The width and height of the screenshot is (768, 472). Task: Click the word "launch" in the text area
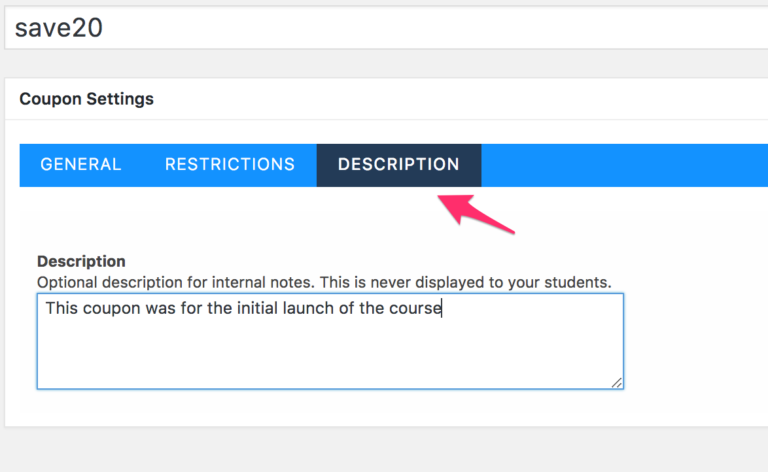[311, 308]
